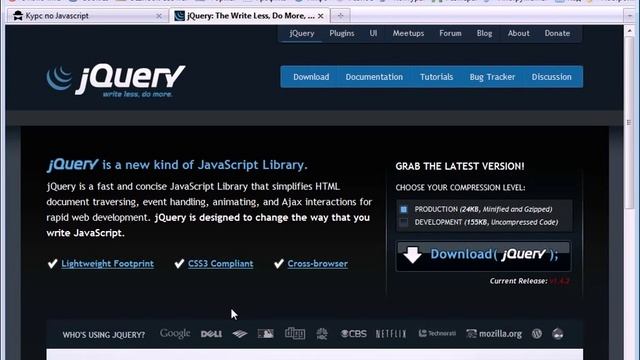Follow the Lightweight Footprint link
The width and height of the screenshot is (640, 360).
coord(107,264)
